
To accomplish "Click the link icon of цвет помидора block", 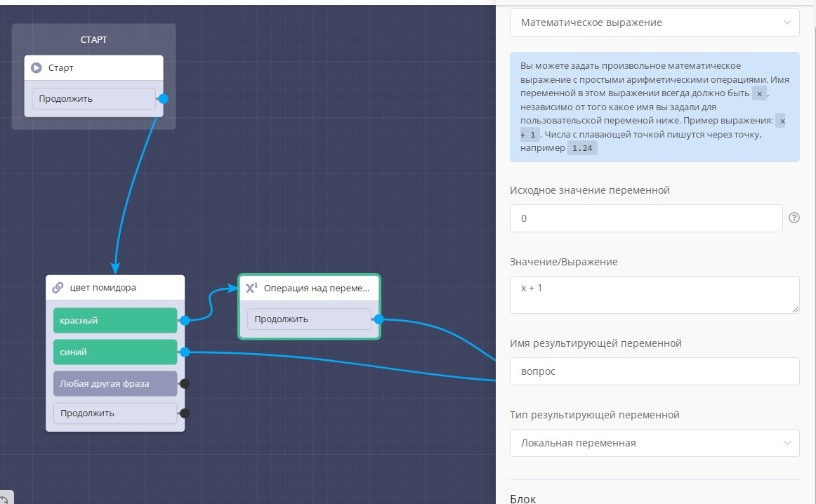I will pos(59,287).
